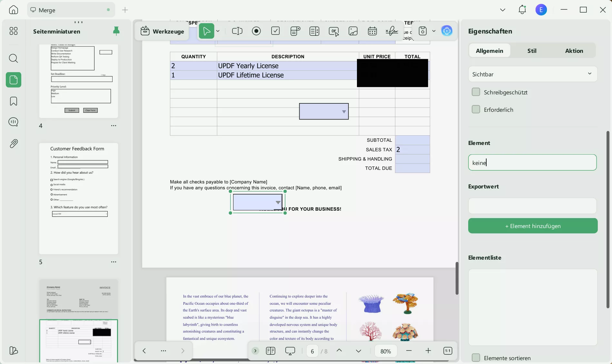Go to next page with forward arrow

(x=183, y=351)
